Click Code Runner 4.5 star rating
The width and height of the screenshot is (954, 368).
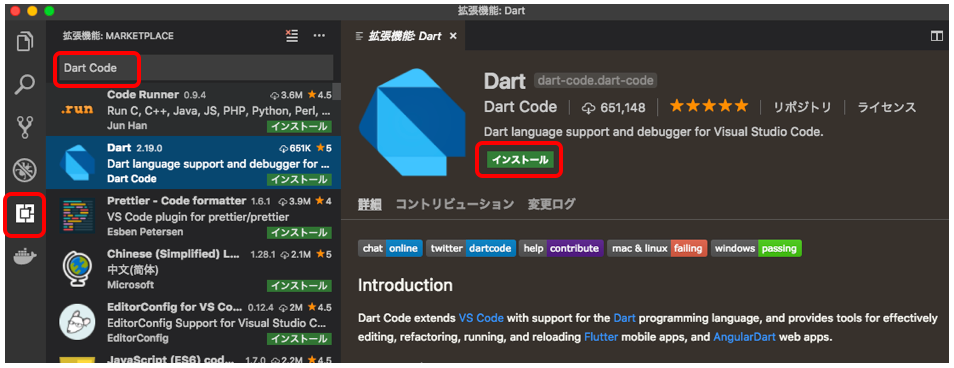319,95
